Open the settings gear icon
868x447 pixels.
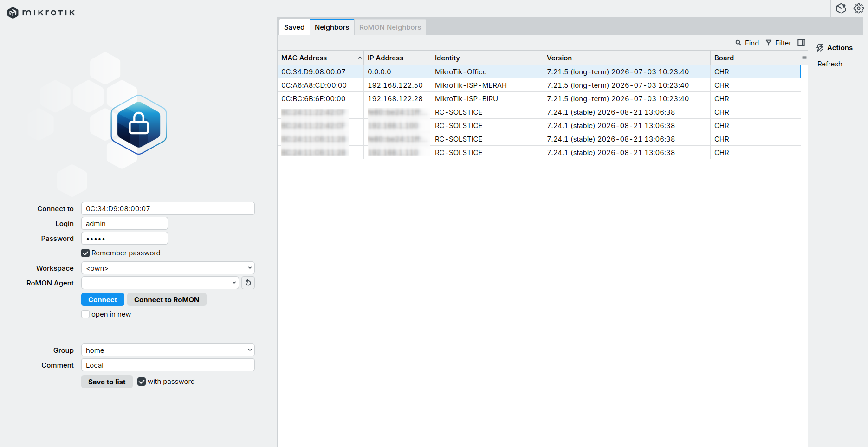click(x=858, y=8)
